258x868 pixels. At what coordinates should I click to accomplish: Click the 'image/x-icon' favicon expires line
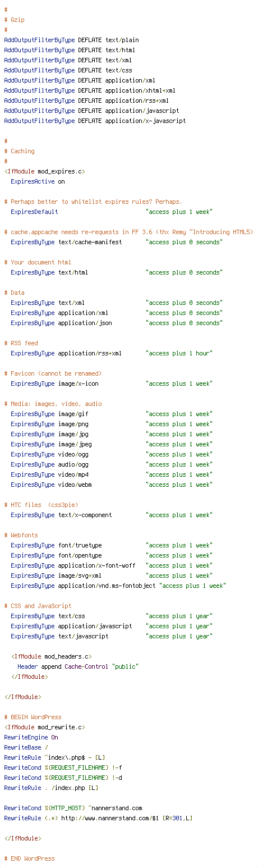[x=112, y=383]
